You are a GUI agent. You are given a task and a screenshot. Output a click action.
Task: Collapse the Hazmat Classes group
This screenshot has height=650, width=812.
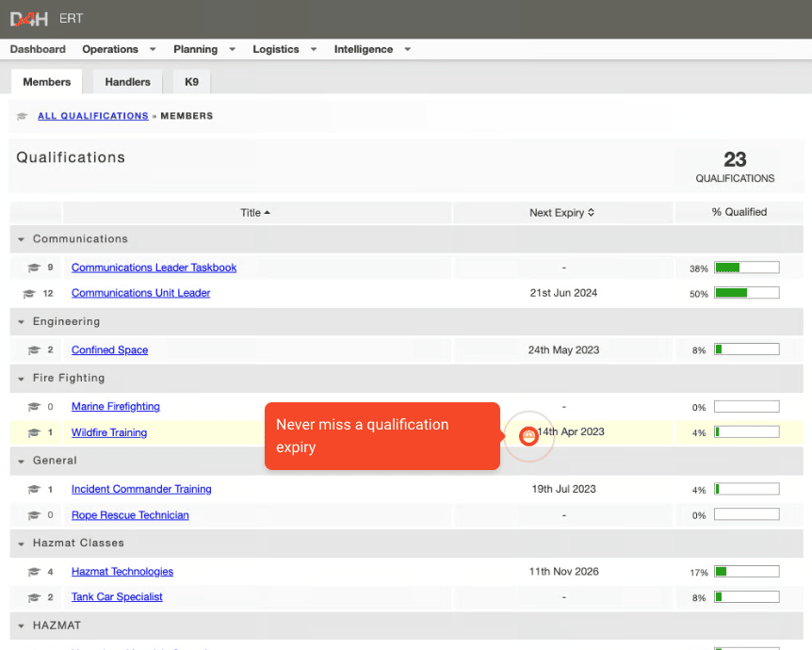(x=22, y=544)
